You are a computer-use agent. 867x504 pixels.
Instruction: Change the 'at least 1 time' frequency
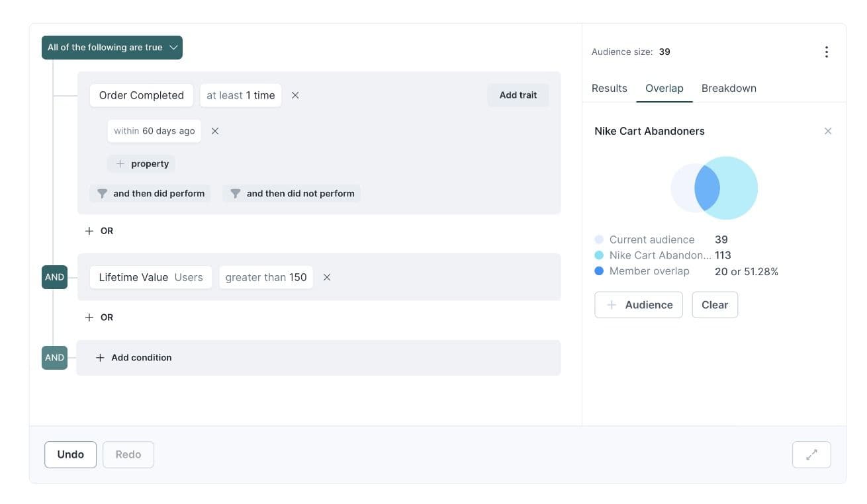coord(241,95)
